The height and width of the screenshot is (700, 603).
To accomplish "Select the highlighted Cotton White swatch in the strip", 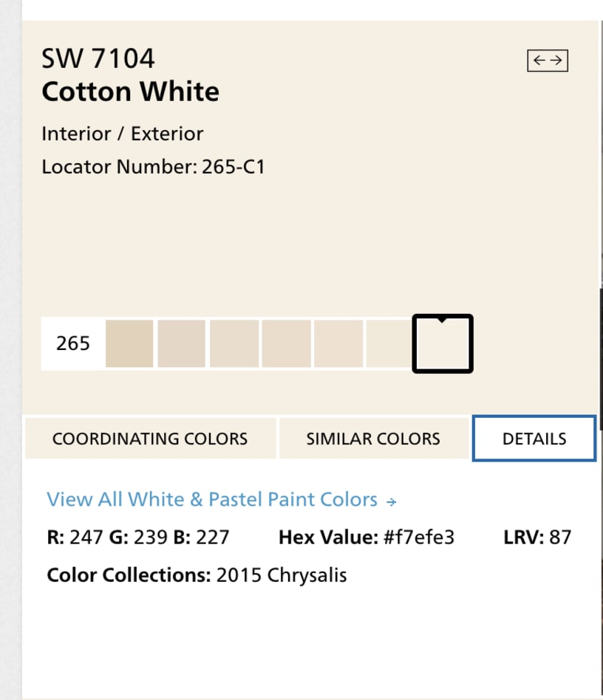I will (x=442, y=344).
